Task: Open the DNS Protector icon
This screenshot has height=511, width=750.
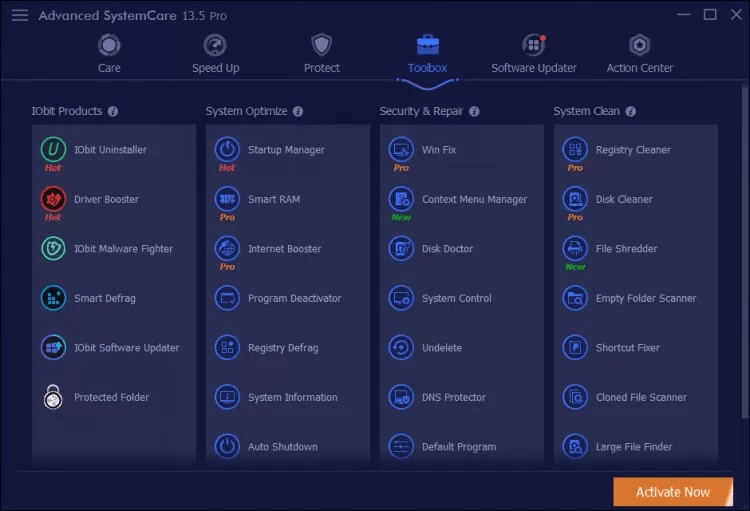Action: point(401,397)
